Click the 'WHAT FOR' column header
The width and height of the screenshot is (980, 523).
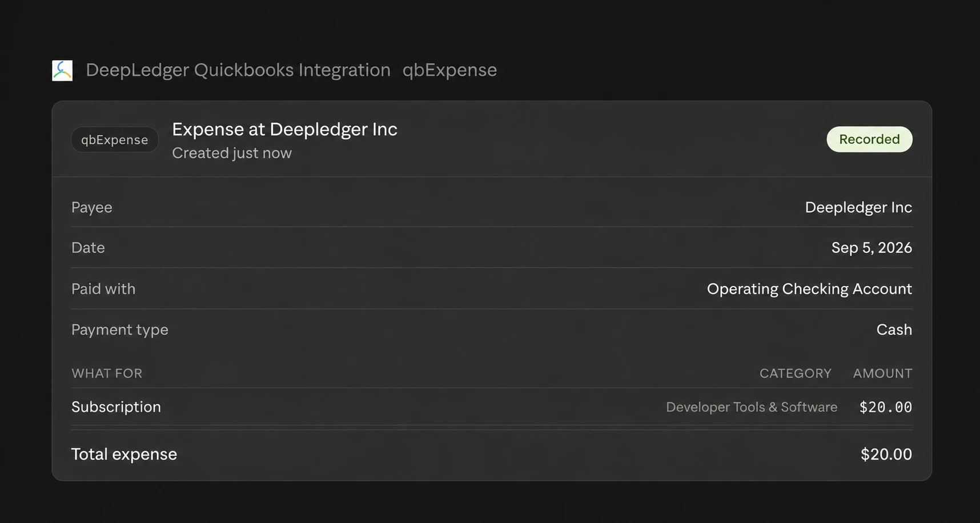107,373
